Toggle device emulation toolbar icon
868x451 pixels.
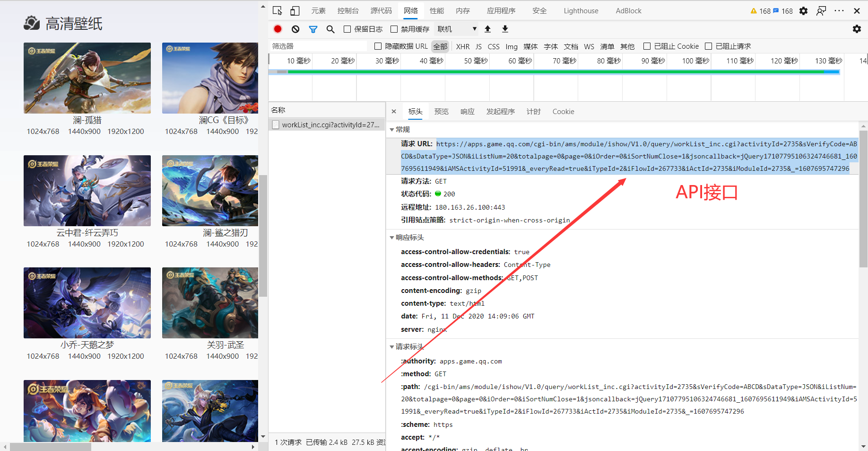[295, 10]
